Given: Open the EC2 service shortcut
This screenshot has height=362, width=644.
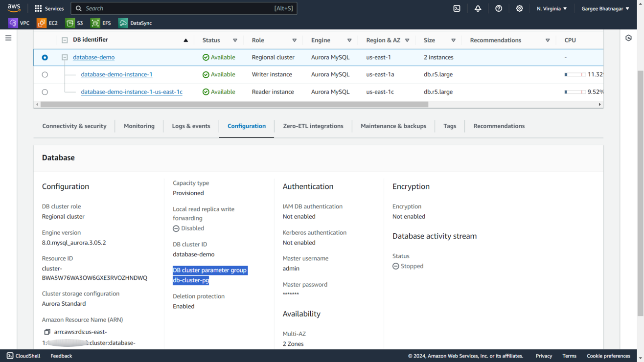Looking at the screenshot, I should click(47, 23).
